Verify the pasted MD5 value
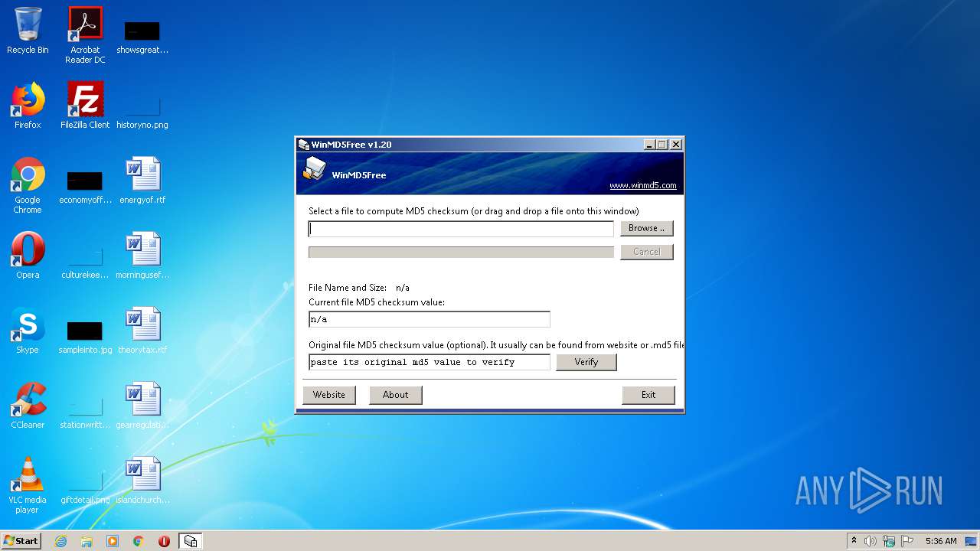 click(586, 362)
